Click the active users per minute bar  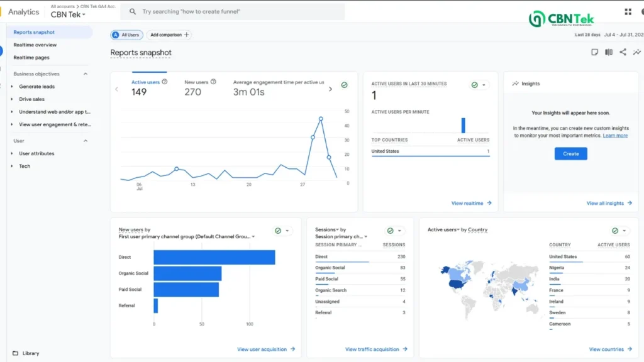coord(464,125)
